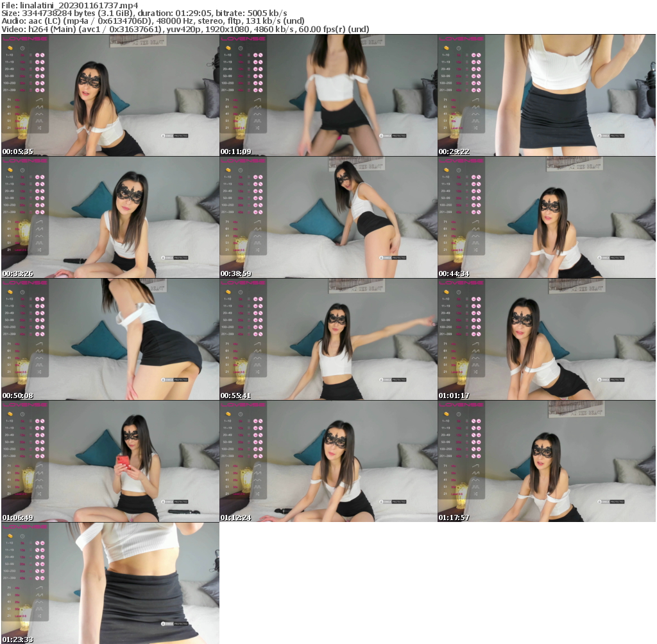Click the Level label below the pattern list
The height and width of the screenshot is (644, 657).
(22, 128)
